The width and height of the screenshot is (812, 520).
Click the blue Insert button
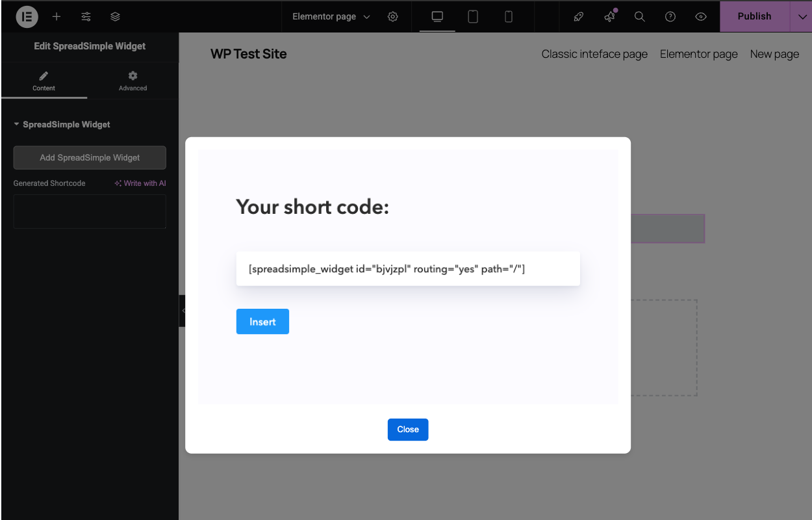(262, 322)
